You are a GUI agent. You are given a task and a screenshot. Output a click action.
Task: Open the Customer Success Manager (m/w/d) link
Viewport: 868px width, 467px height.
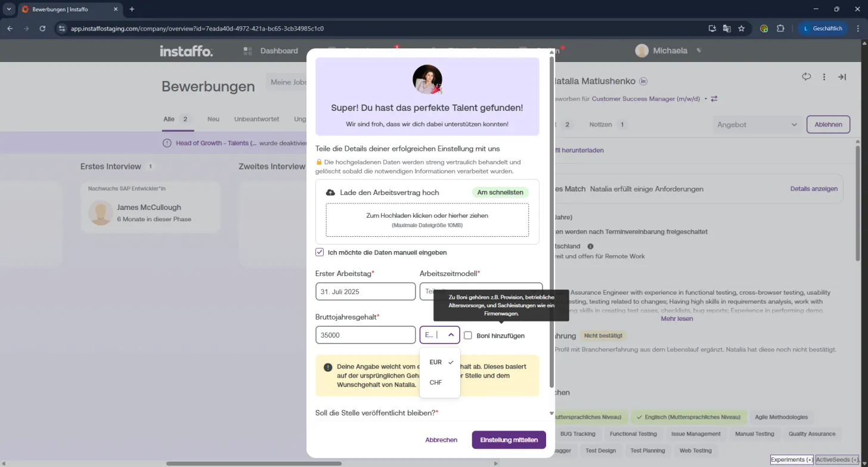coord(646,98)
